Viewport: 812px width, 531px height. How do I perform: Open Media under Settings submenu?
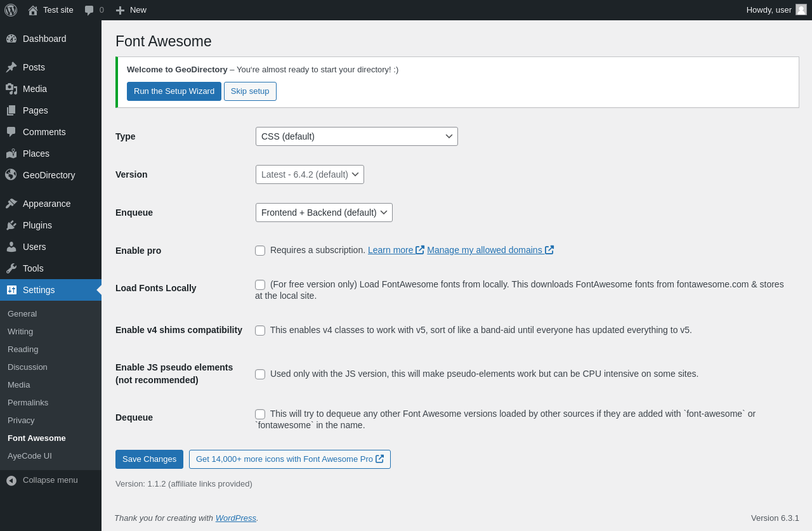pyautogui.click(x=51, y=384)
